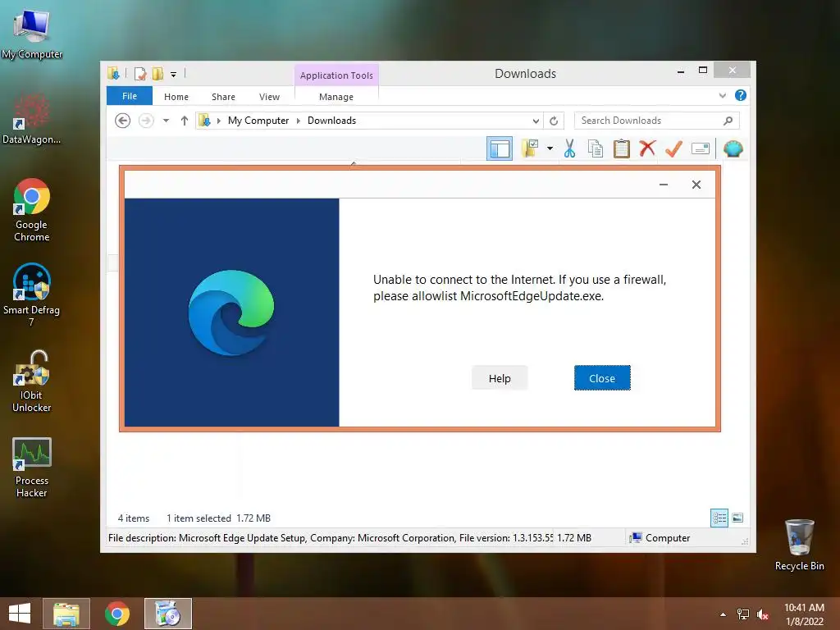Open Smart Defrag 7 desktop shortcut

(32, 294)
